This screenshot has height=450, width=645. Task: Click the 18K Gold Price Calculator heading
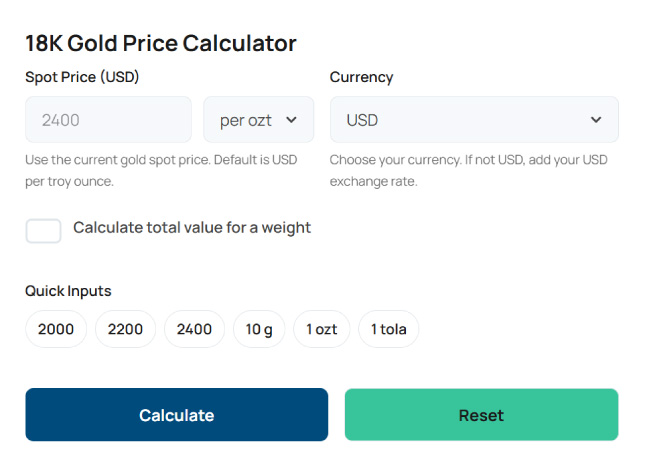[x=161, y=43]
